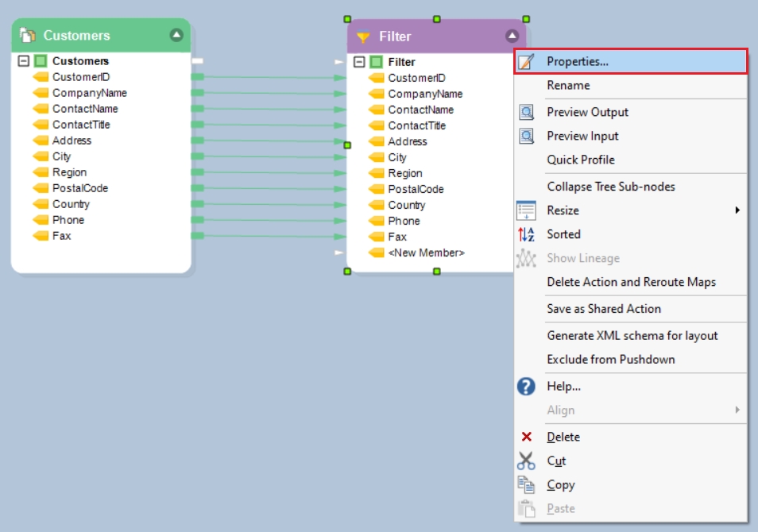Viewport: 758px width, 532px height.
Task: Click Generate XML schema for layout
Action: click(x=632, y=336)
